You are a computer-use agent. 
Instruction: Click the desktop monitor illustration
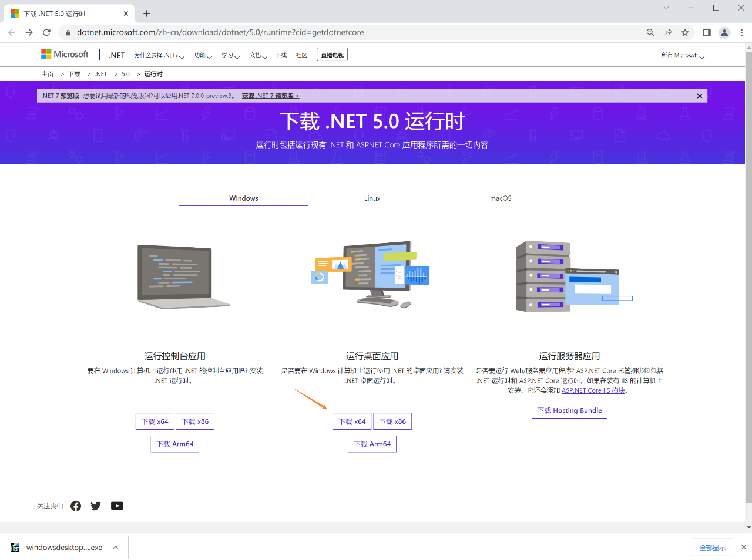(370, 274)
